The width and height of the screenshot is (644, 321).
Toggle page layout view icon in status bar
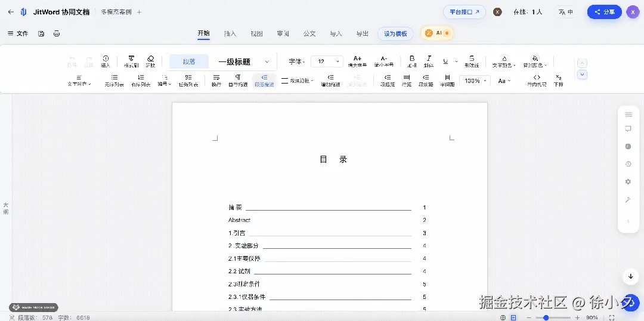click(x=513, y=317)
